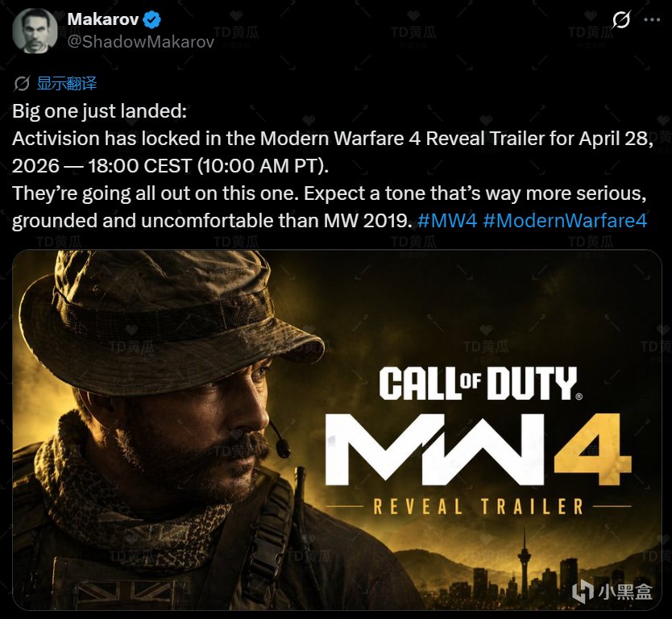The image size is (672, 619).
Task: Click the tweet text about April 28, 2026
Action: [333, 152]
